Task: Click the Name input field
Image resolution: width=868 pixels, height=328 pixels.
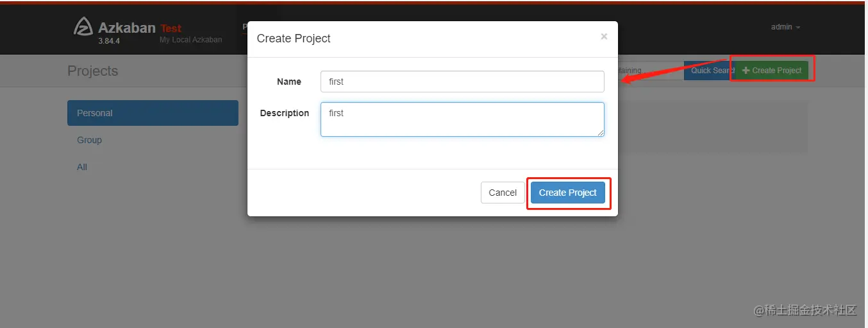Action: click(x=462, y=82)
